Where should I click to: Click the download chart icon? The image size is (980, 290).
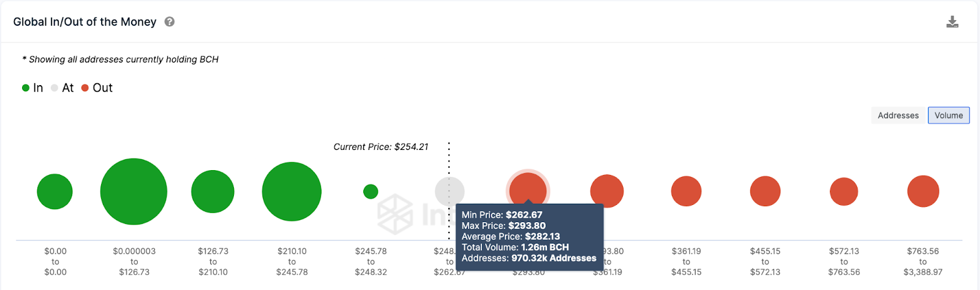[x=952, y=22]
